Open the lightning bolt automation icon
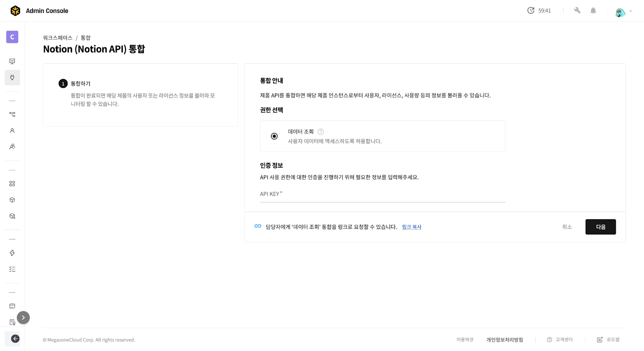Image resolution: width=644 pixels, height=351 pixels. [12, 253]
